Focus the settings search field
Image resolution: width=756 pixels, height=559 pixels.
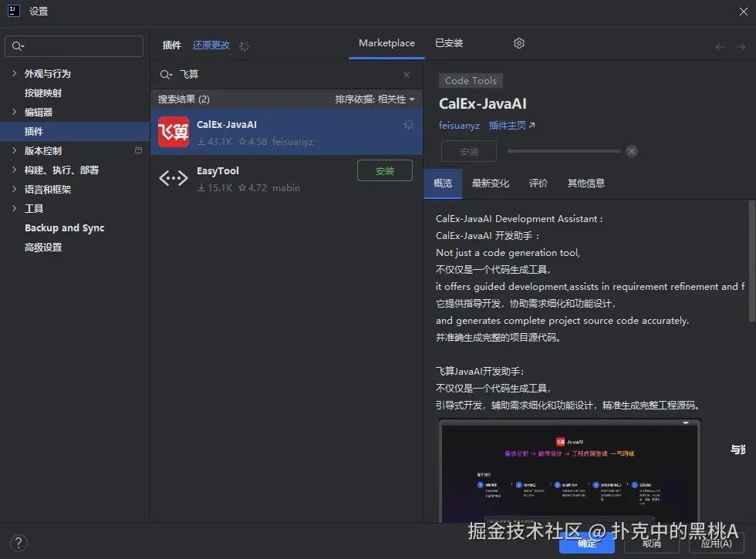pos(74,46)
